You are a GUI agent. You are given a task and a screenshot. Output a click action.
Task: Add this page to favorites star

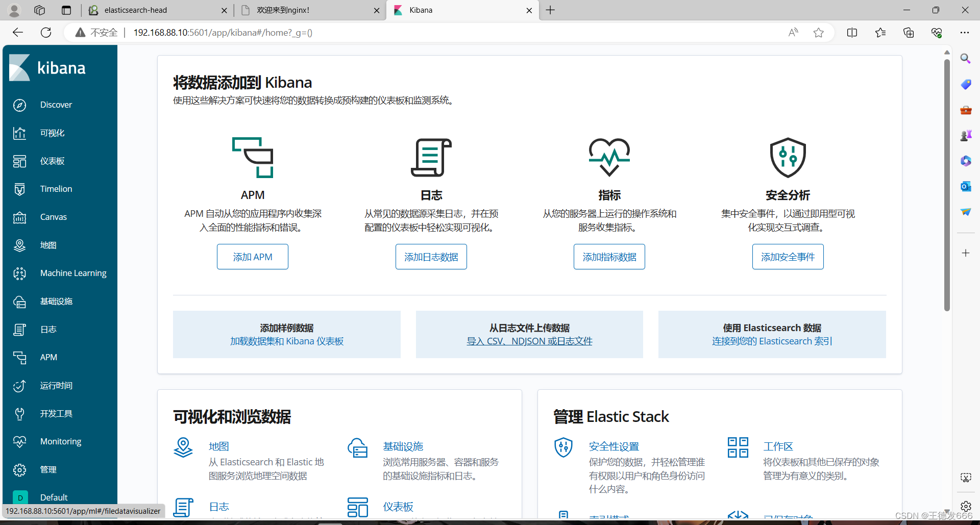[819, 33]
